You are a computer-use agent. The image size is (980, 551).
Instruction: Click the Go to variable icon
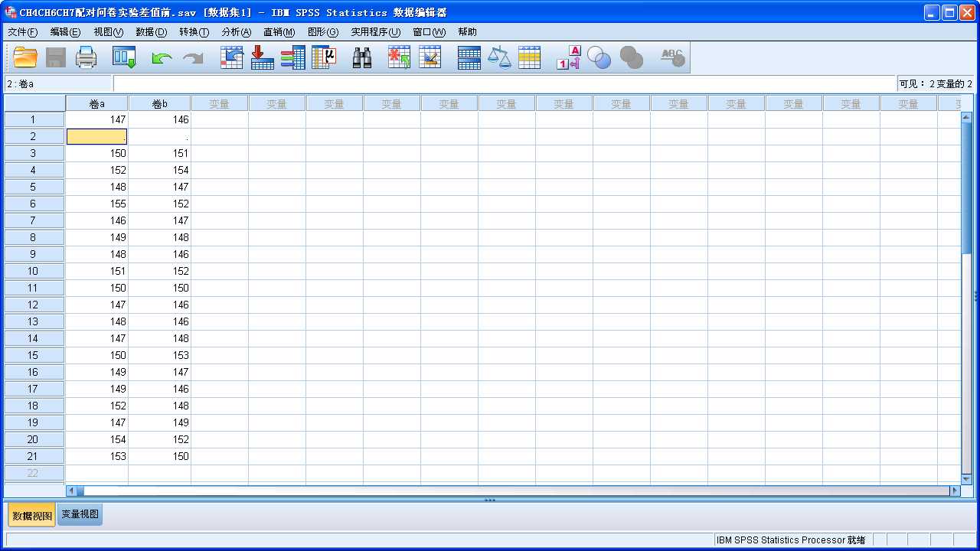(x=263, y=57)
